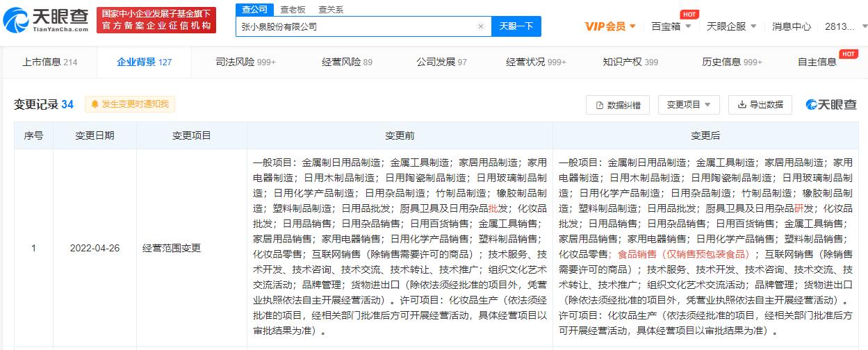868x350 pixels.
Task: Click the date 2022-04-26 cell
Action: (x=95, y=247)
